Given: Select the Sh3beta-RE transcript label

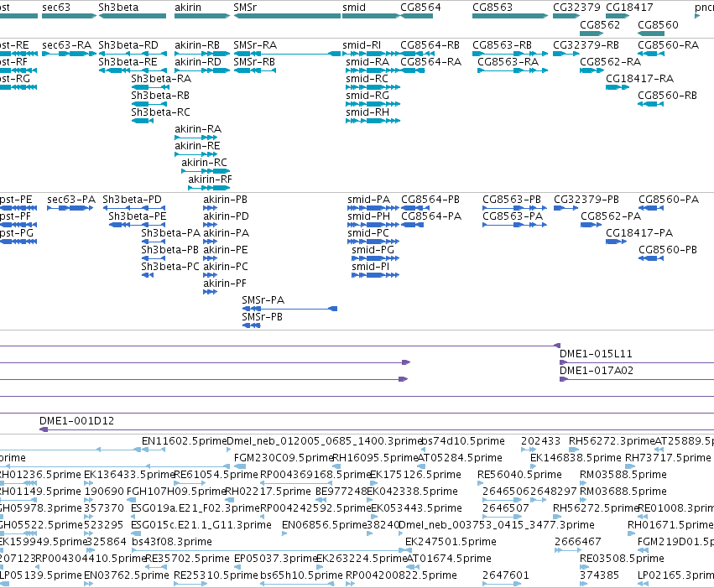Looking at the screenshot, I should (128, 62).
